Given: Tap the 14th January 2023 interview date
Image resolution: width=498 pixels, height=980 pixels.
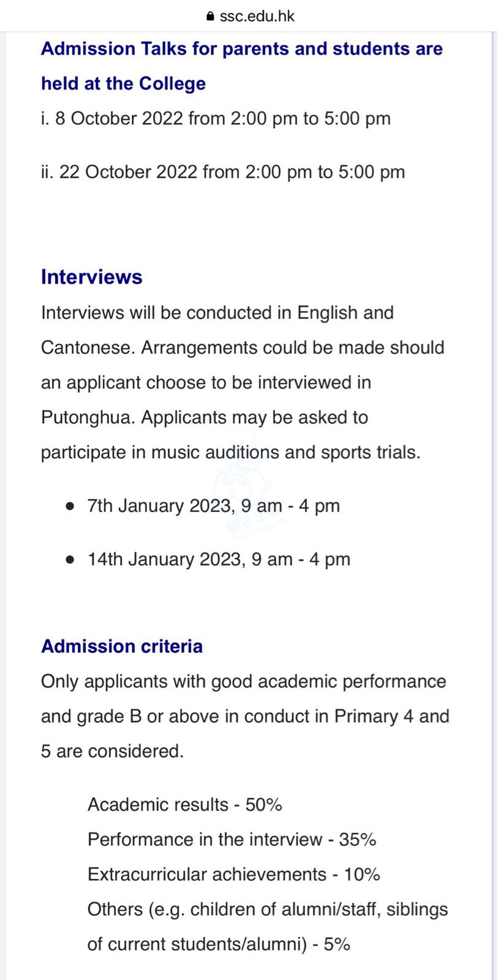Looking at the screenshot, I should [x=219, y=559].
